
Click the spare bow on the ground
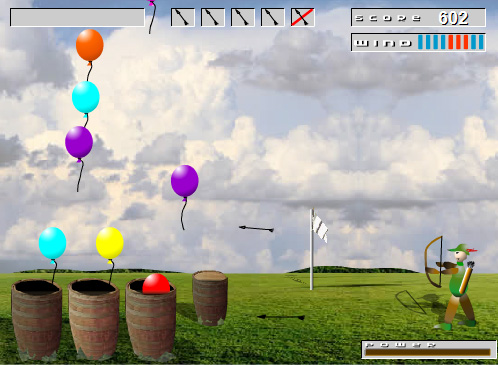point(411,302)
